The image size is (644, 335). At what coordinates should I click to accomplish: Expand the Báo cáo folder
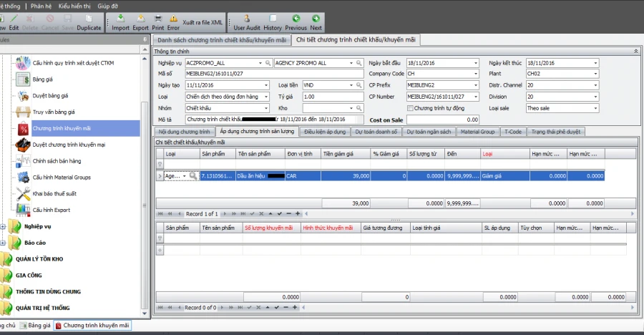tap(2, 243)
